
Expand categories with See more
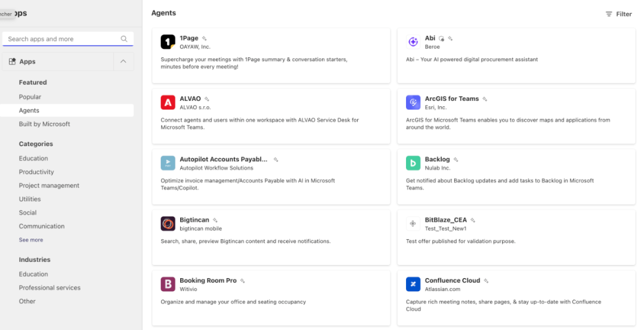click(31, 239)
